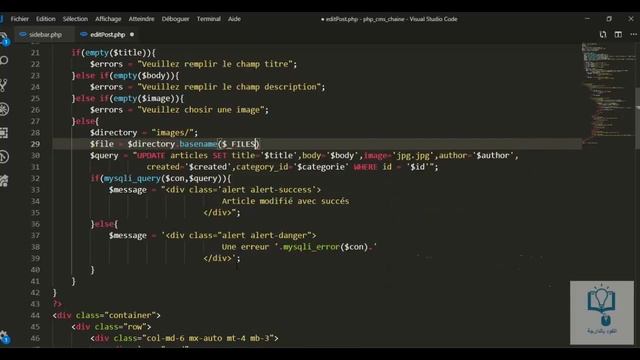Open the Search view in activity bar
This screenshot has width=640, height=360.
[4, 61]
